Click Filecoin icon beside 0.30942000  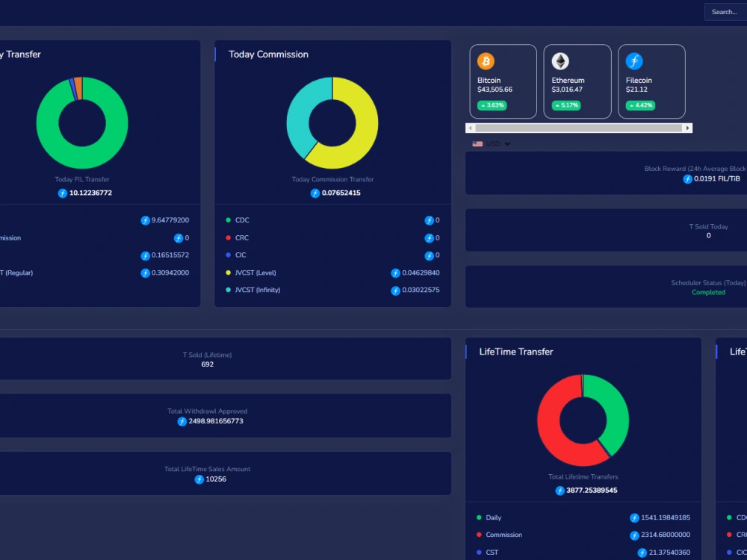146,273
